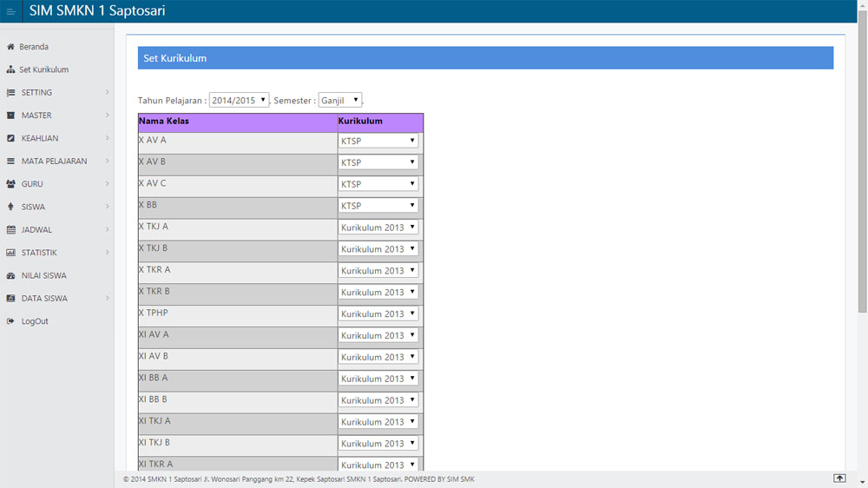Open the MATA PELAJARAN menu

(x=54, y=162)
